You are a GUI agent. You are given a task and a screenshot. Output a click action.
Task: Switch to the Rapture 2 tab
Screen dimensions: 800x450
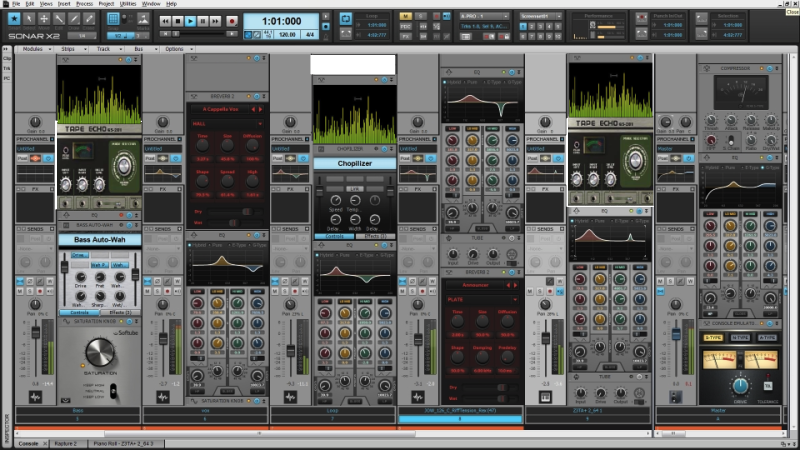(x=63, y=443)
